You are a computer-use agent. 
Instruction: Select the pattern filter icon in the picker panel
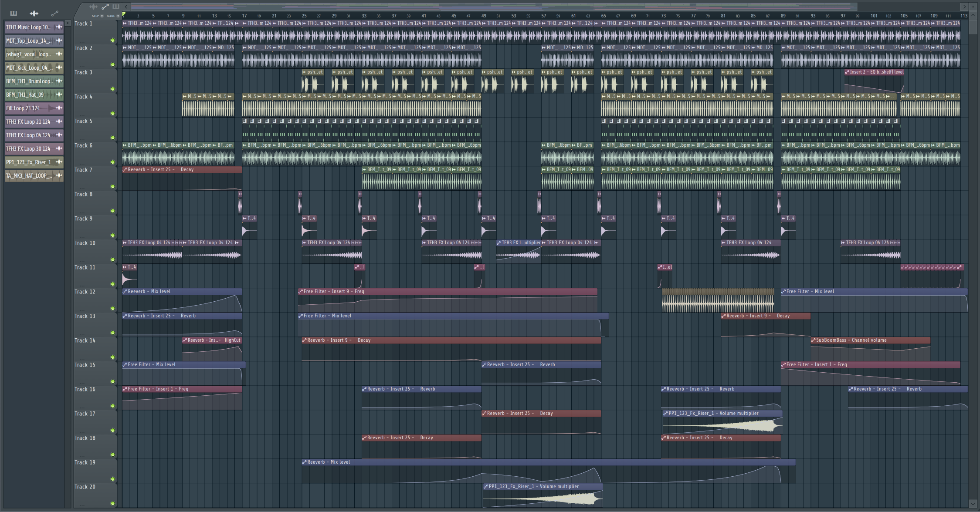pos(14,13)
